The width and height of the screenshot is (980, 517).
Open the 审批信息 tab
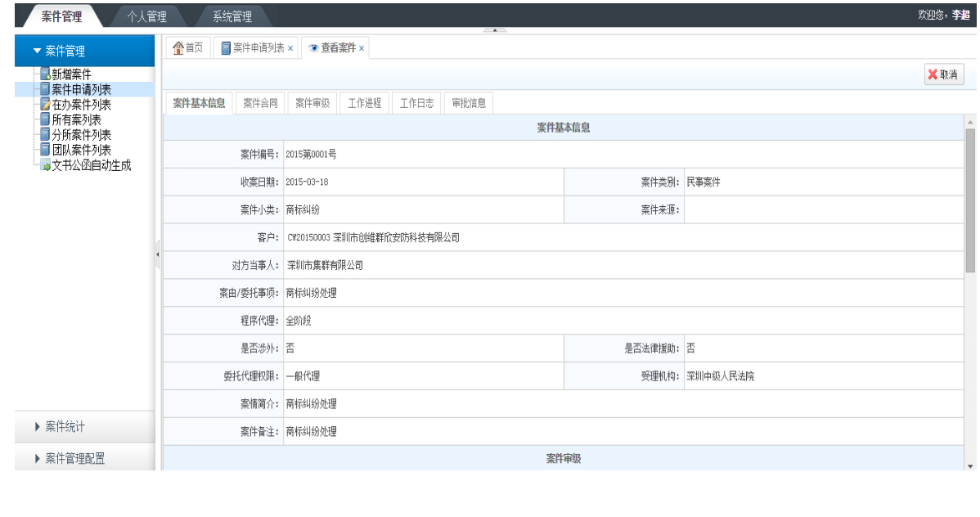pos(469,103)
